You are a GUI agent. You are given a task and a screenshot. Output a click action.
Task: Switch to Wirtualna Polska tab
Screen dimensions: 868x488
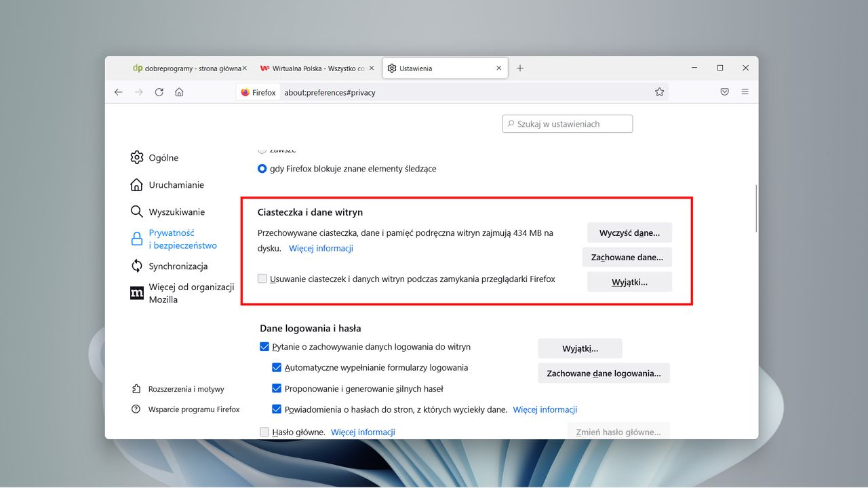coord(316,68)
